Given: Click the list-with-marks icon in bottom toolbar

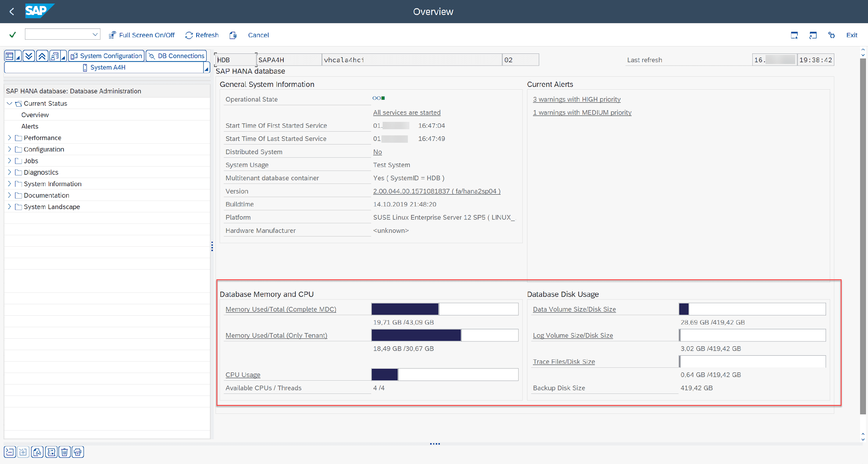Looking at the screenshot, I should (51, 452).
